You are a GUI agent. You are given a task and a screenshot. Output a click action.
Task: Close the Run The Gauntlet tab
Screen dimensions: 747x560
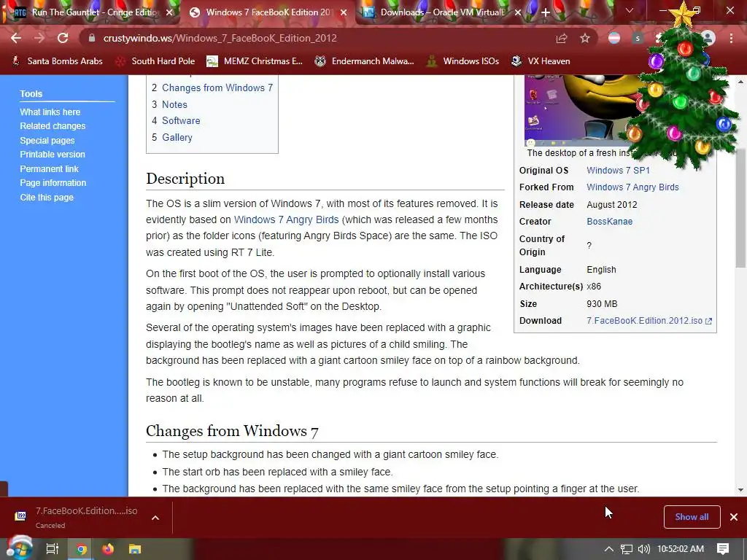(x=169, y=12)
